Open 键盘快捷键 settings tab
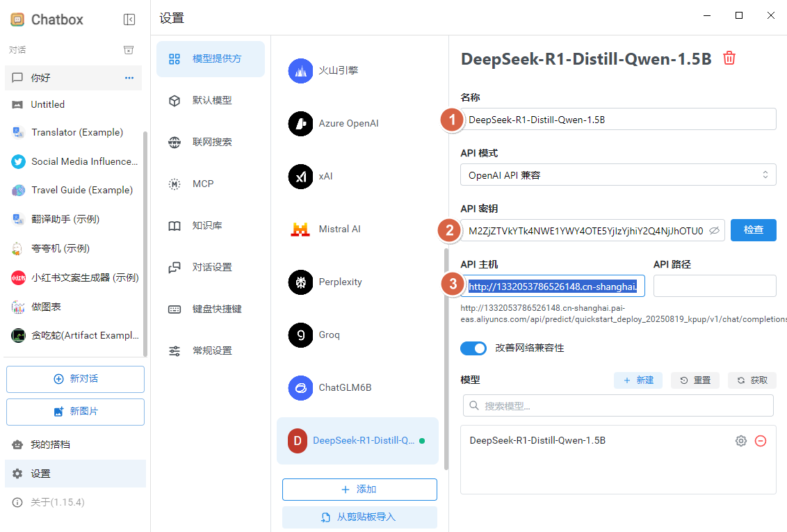The height and width of the screenshot is (532, 787). click(210, 309)
